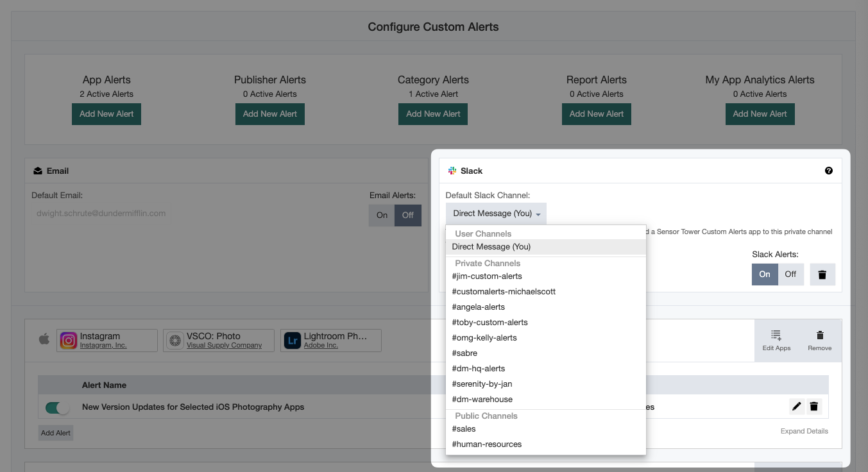Open the Slack help question mark icon
This screenshot has width=868, height=472.
tap(829, 171)
